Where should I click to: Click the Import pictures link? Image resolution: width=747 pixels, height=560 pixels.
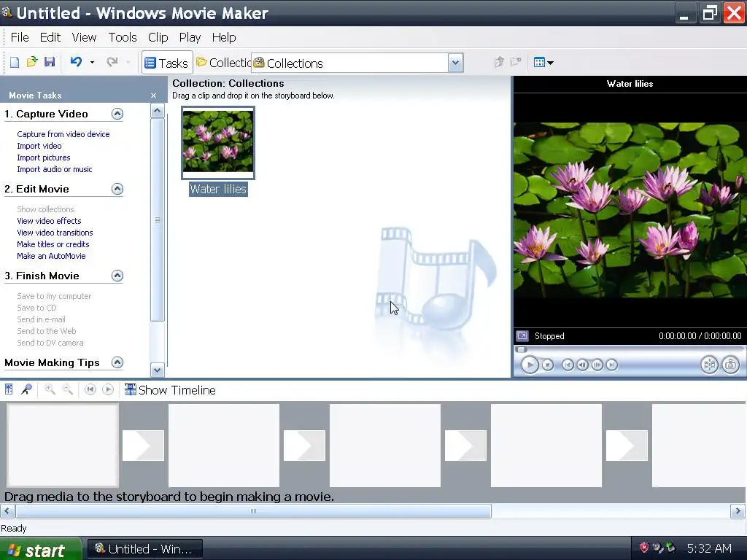pos(43,157)
